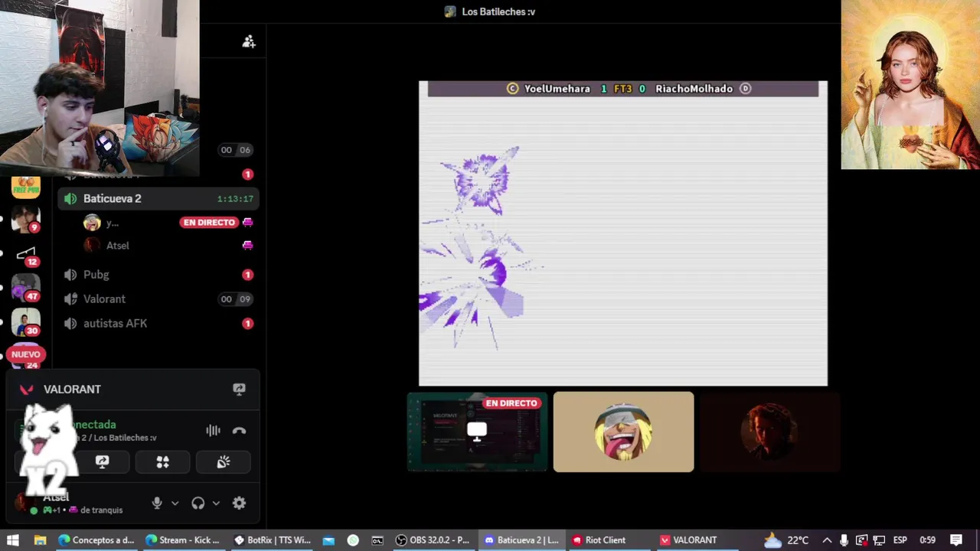This screenshot has width=980, height=551.
Task: Click 'de tranquis' custom status text
Action: [x=101, y=510]
